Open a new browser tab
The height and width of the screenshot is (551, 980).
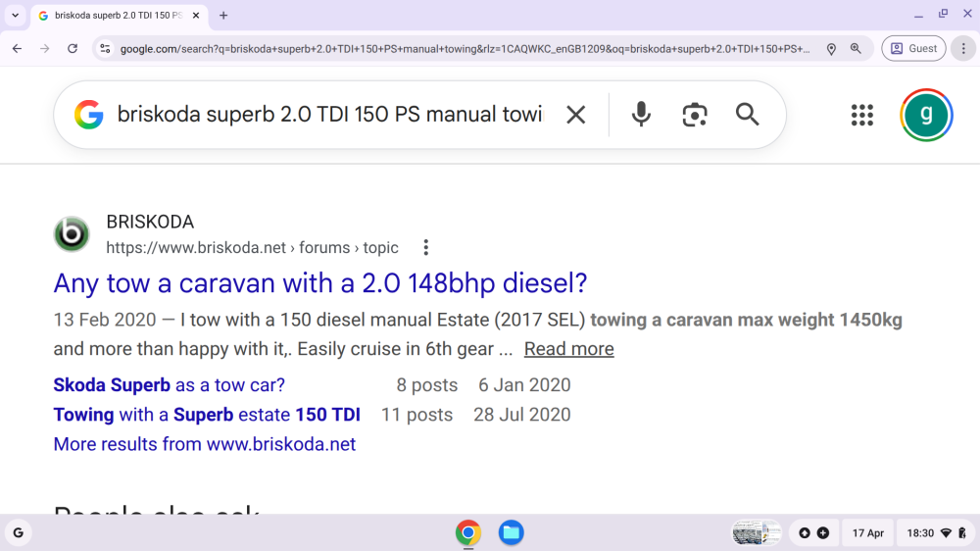point(223,15)
